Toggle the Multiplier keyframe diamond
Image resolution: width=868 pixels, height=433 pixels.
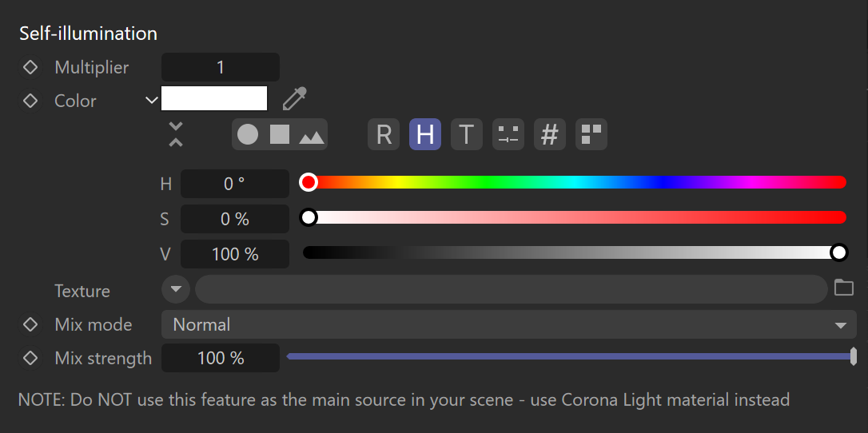click(x=30, y=67)
